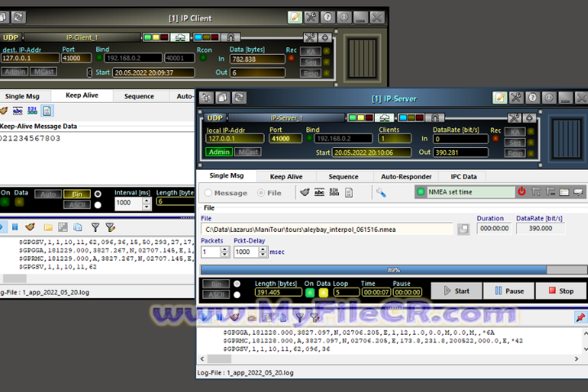Toggle Bin mode in IP Client Keep Alive
Viewport: 588px width, 392px height.
tap(77, 194)
